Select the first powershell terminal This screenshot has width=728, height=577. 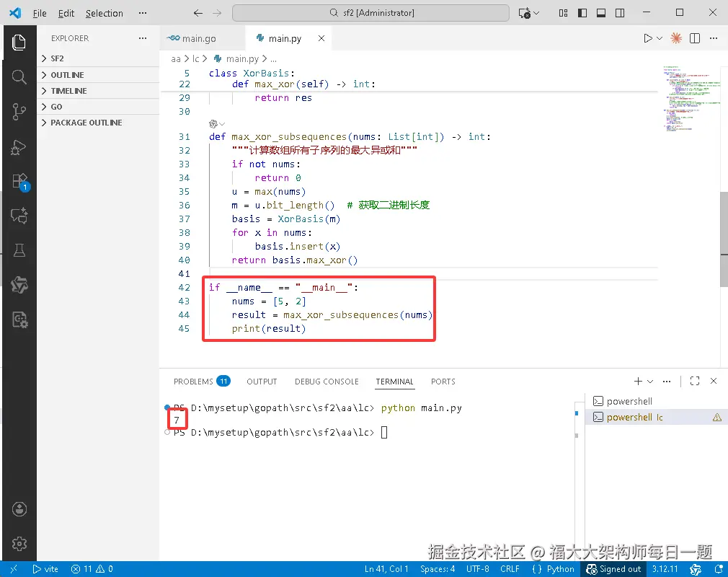pyautogui.click(x=657, y=401)
